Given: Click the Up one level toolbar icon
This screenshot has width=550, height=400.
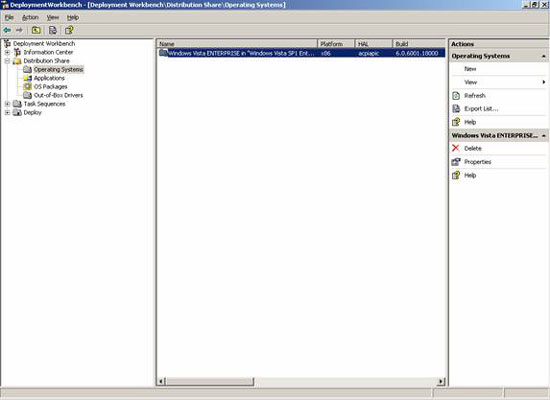Looking at the screenshot, I should point(36,30).
